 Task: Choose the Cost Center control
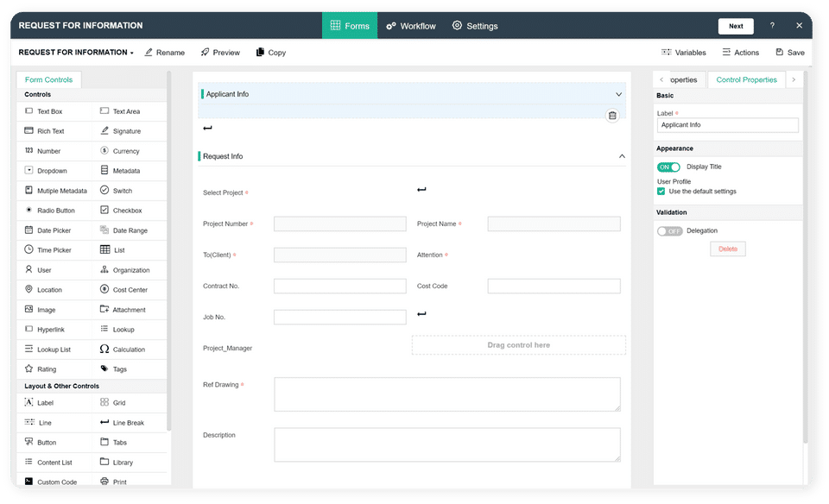123,289
